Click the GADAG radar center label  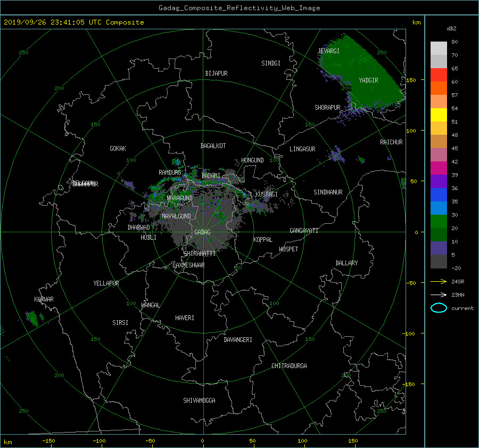click(202, 232)
